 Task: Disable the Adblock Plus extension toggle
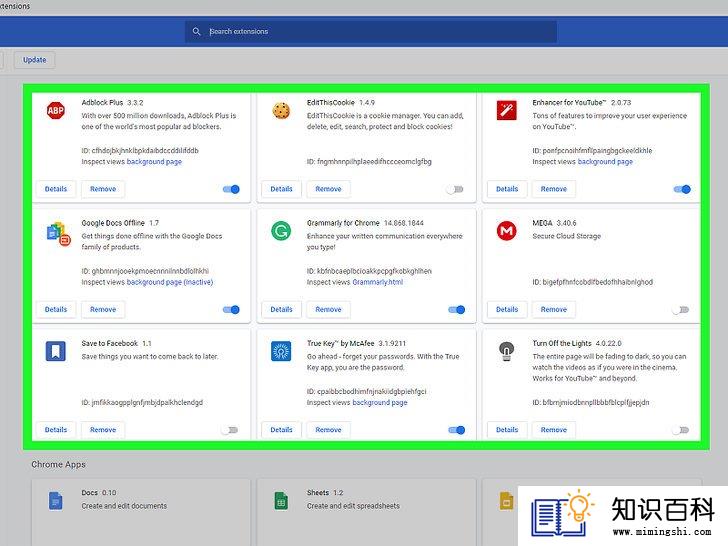coord(231,189)
